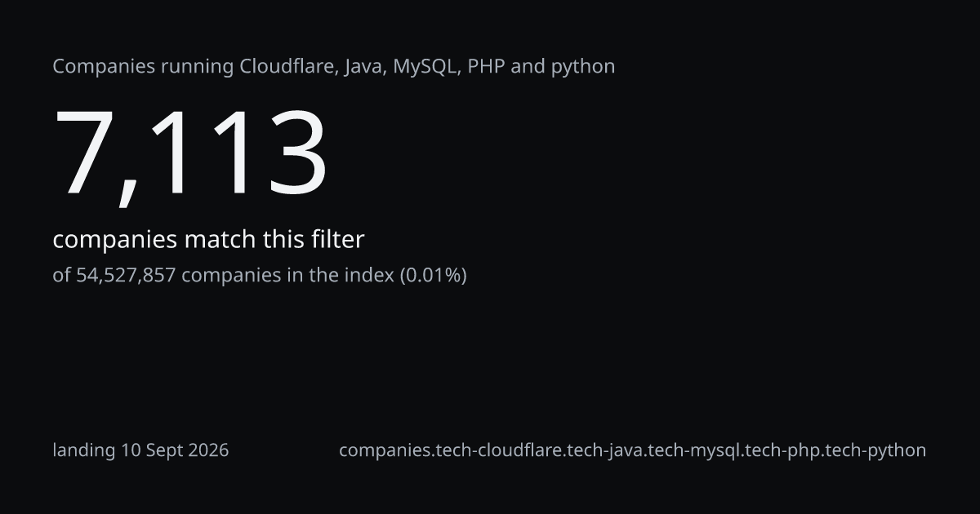The height and width of the screenshot is (514, 980).
Task: Click the word Cloudflare in the heading
Action: point(288,66)
